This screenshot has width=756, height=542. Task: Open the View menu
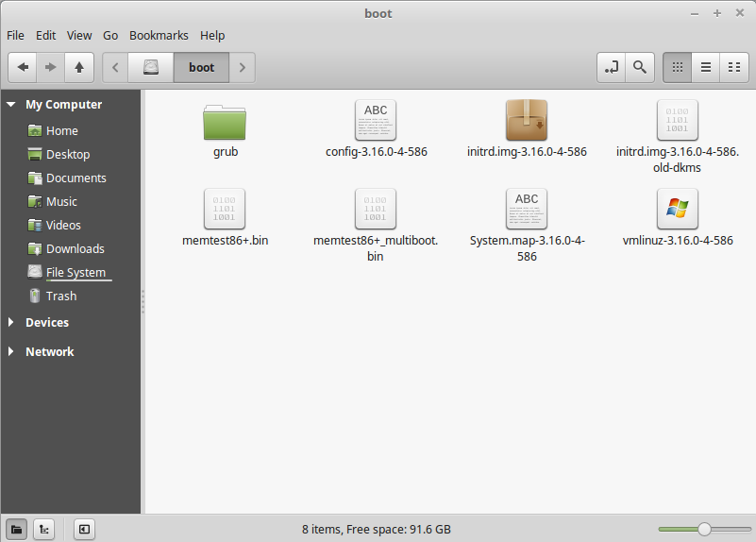(79, 36)
